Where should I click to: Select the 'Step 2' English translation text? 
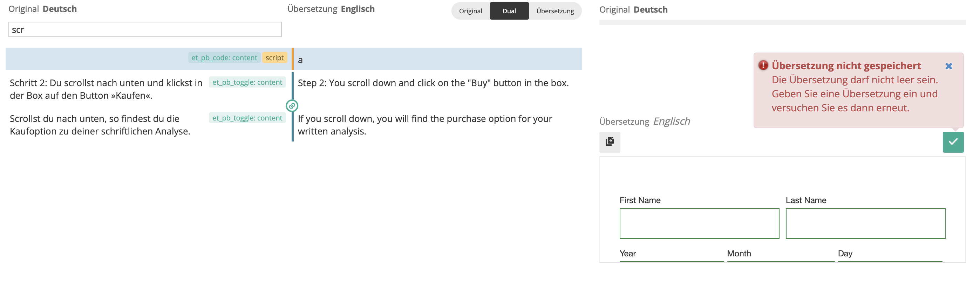(433, 83)
